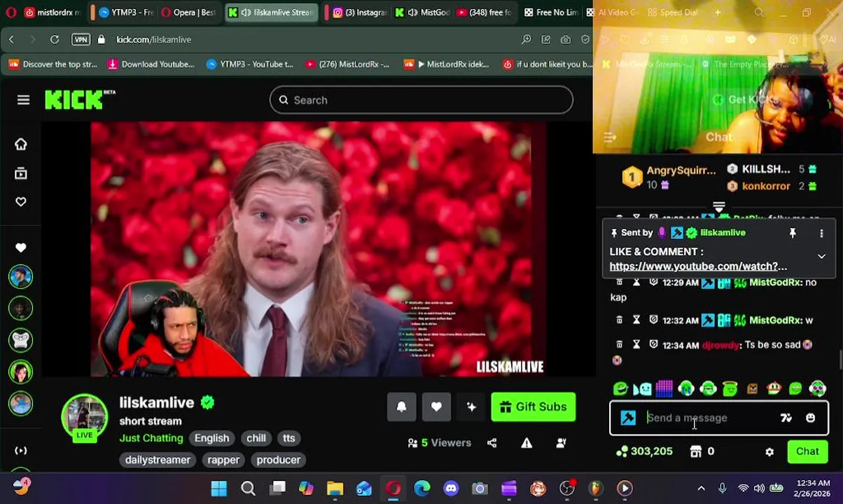843x504 pixels.
Task: Select the dailystreamer tag
Action: [158, 460]
